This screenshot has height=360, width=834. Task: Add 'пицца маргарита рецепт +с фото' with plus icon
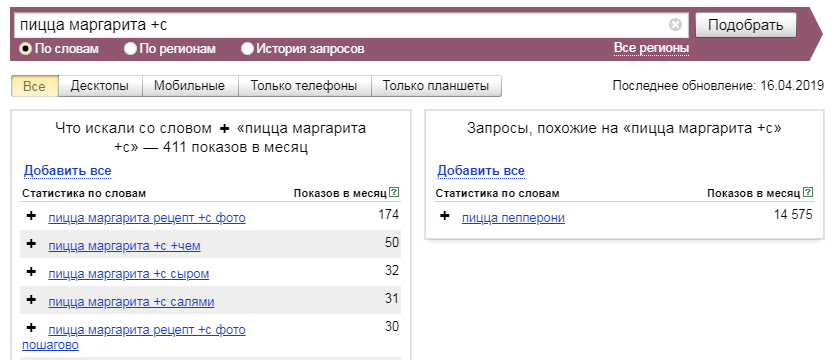point(31,216)
